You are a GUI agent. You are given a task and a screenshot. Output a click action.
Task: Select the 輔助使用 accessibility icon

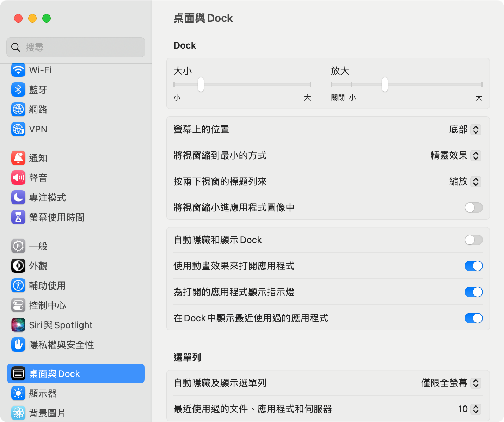[18, 286]
